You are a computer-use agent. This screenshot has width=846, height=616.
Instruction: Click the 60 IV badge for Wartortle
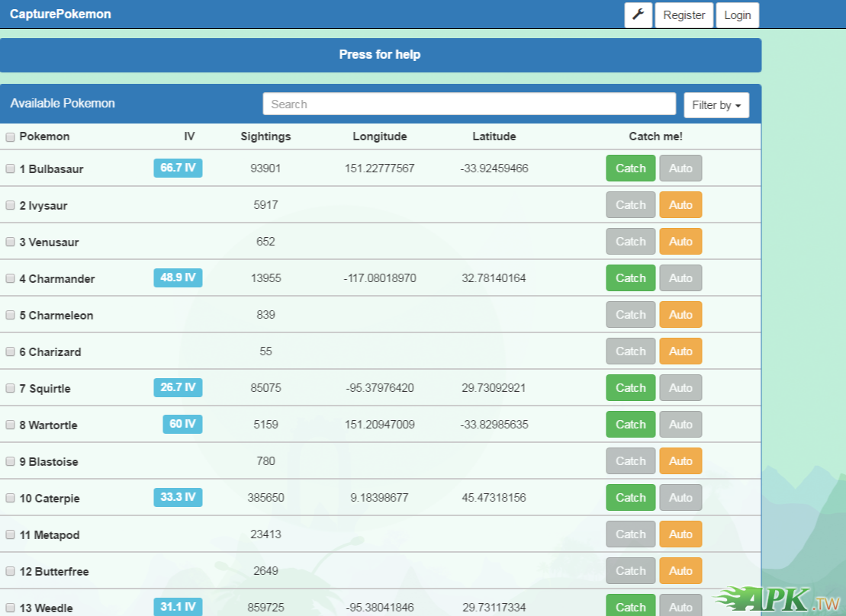(x=182, y=424)
